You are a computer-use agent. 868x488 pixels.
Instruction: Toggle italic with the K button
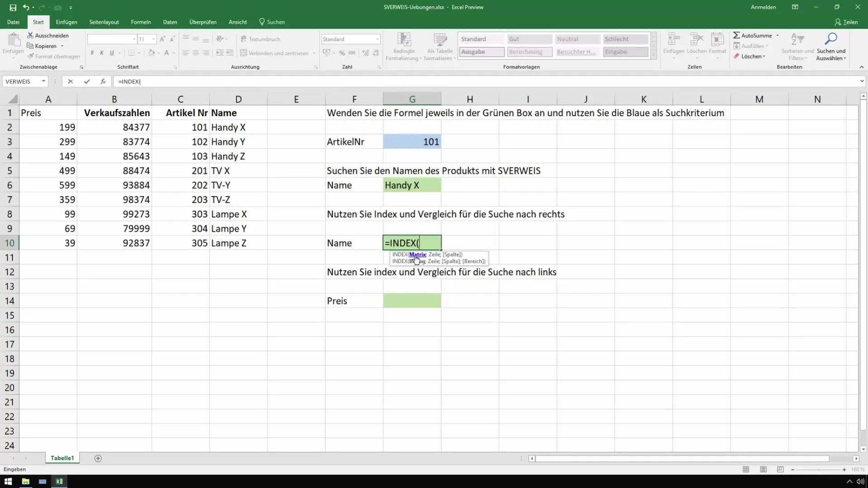tap(102, 53)
